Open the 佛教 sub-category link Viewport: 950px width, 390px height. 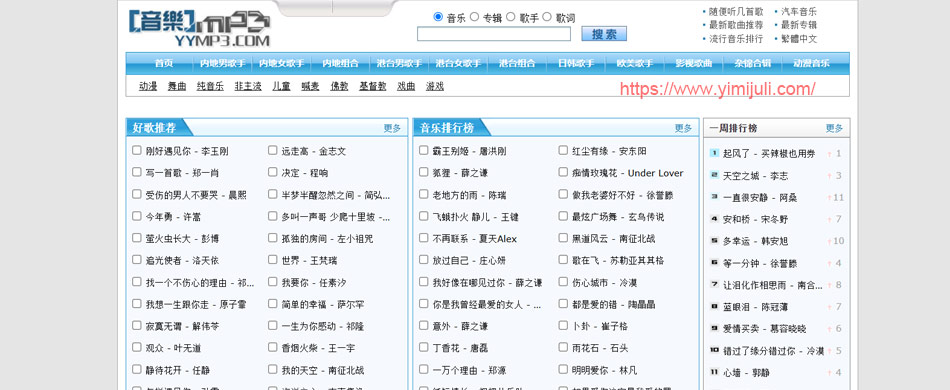pos(339,87)
